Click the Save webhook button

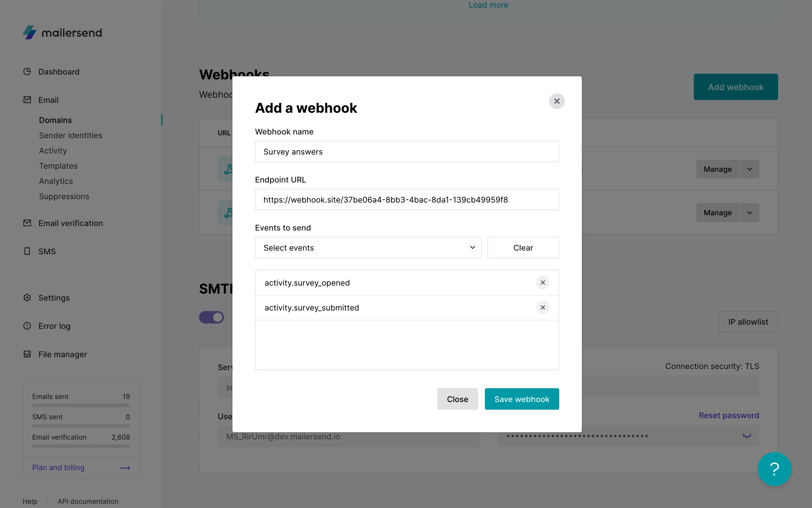point(522,399)
